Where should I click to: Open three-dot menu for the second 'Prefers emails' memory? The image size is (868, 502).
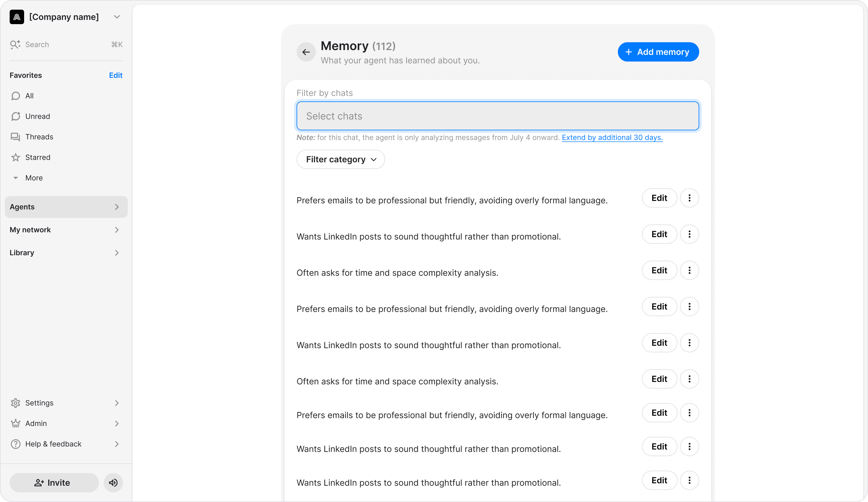689,307
